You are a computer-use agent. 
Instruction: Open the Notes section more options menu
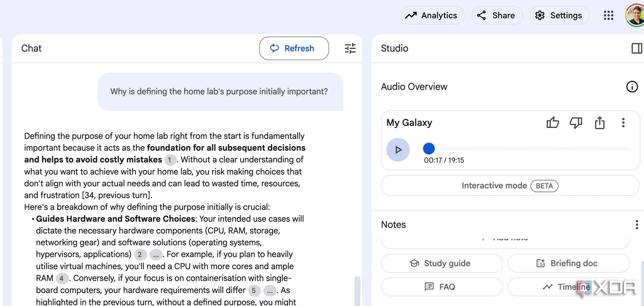click(x=637, y=225)
